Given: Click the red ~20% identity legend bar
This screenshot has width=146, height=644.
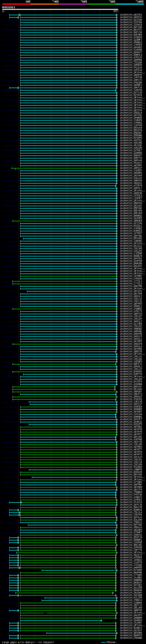Looking at the screenshot, I should [x=16, y=4].
